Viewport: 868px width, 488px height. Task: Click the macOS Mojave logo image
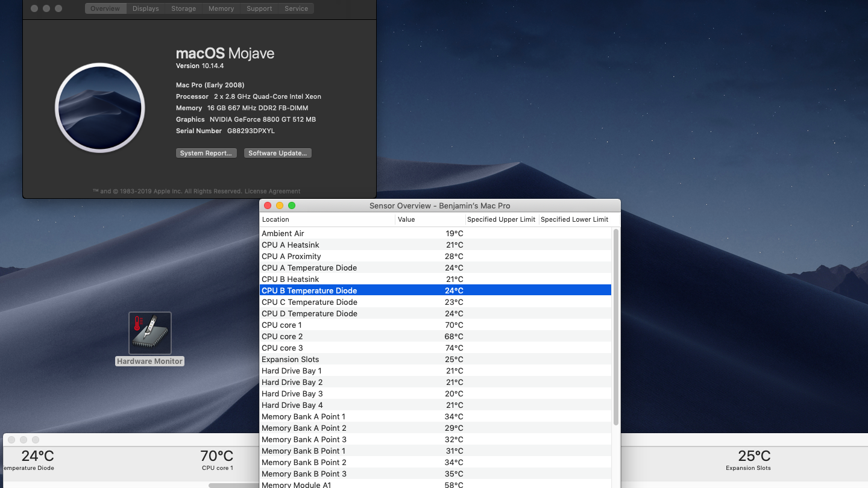pyautogui.click(x=100, y=108)
